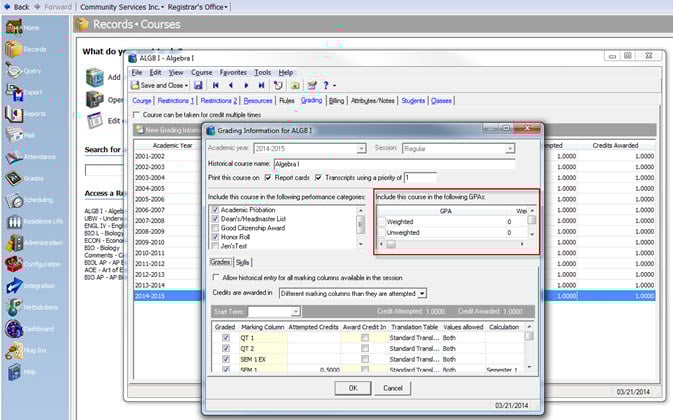Click the Save disk icon in toolbar
The width and height of the screenshot is (673, 420).
(198, 85)
